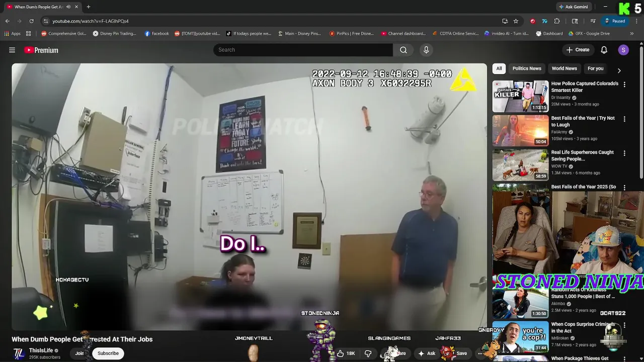
Task: Reload the YouTube page
Action: pyautogui.click(x=31, y=21)
